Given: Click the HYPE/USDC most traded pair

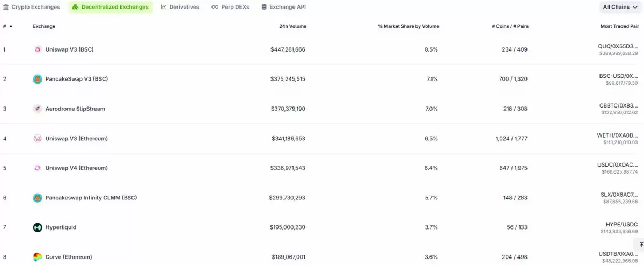Looking at the screenshot, I should (x=621, y=224).
